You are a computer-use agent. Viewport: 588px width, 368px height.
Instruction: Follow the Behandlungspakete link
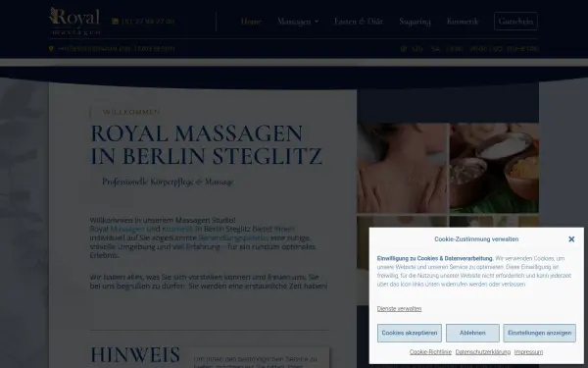pyautogui.click(x=233, y=237)
